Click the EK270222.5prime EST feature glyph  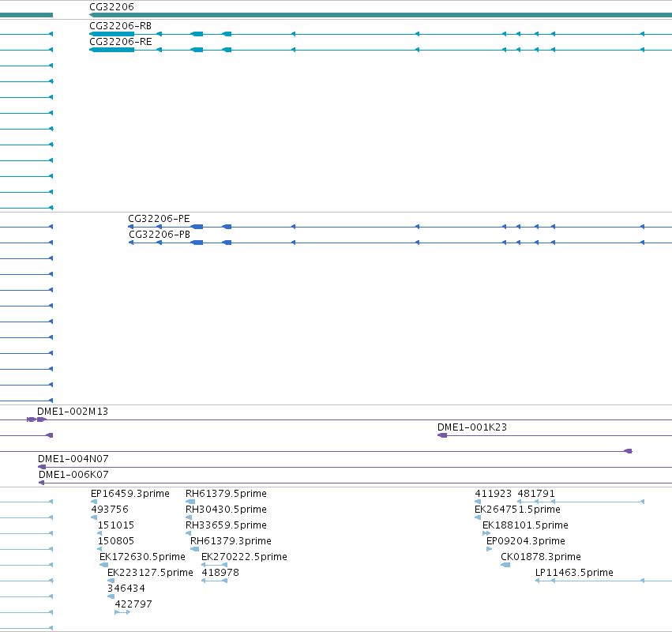tap(214, 565)
